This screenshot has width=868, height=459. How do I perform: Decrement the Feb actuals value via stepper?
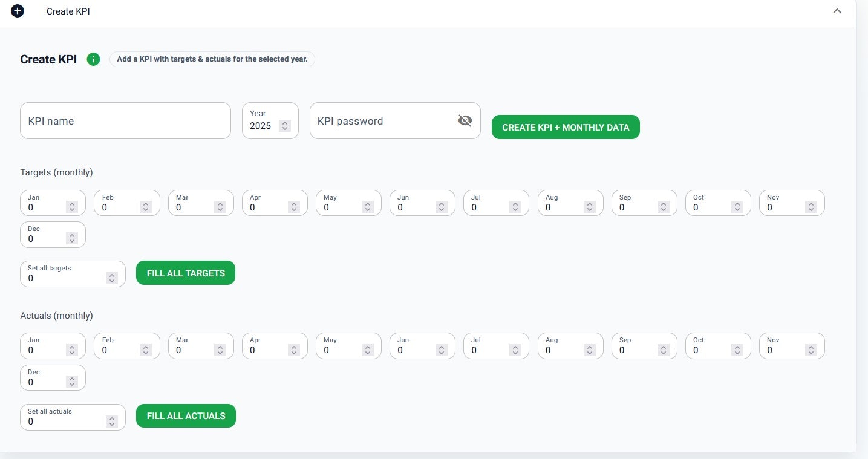pos(146,352)
